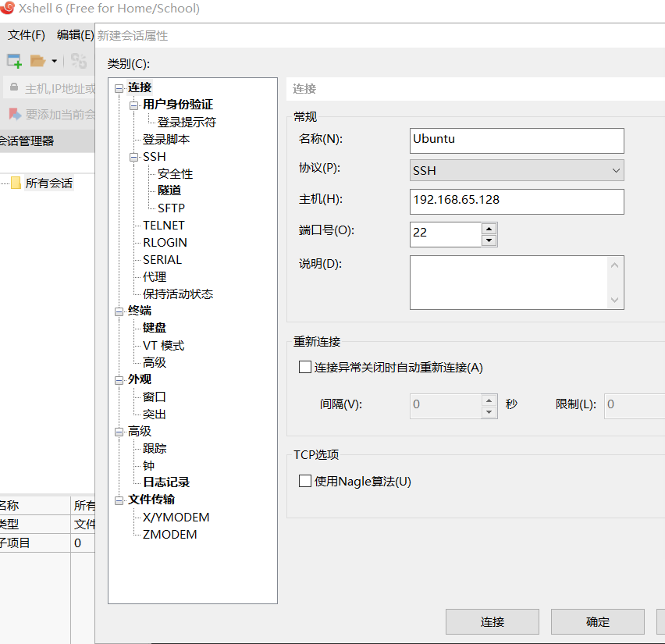
Task: Collapse the 用户身份验证 tree node
Action: pos(134,105)
